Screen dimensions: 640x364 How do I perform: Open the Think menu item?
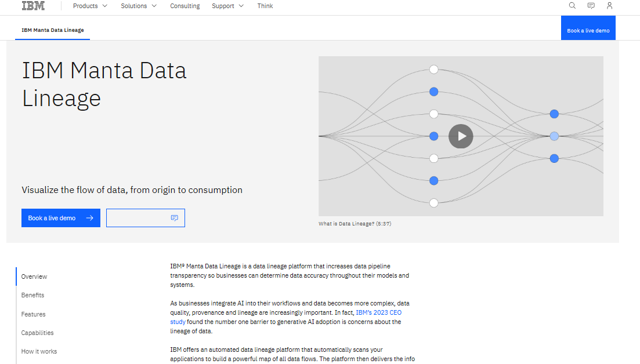click(x=265, y=6)
